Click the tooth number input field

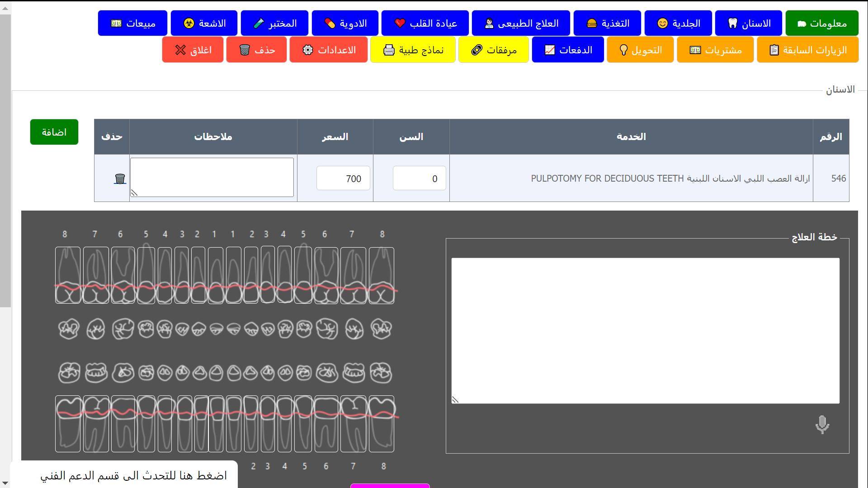[419, 178]
